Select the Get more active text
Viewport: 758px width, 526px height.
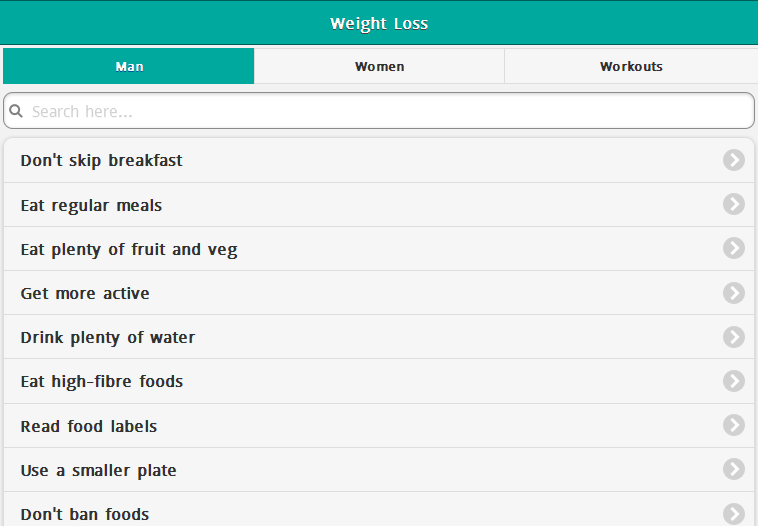click(x=85, y=293)
